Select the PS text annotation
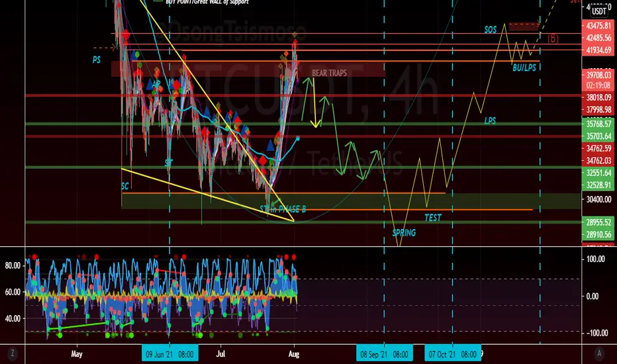Image resolution: width=617 pixels, height=364 pixels. click(97, 60)
